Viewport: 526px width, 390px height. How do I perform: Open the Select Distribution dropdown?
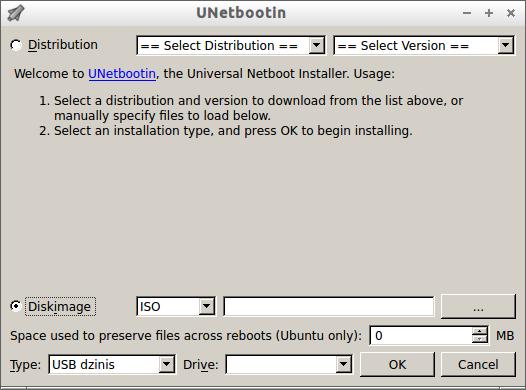(231, 45)
